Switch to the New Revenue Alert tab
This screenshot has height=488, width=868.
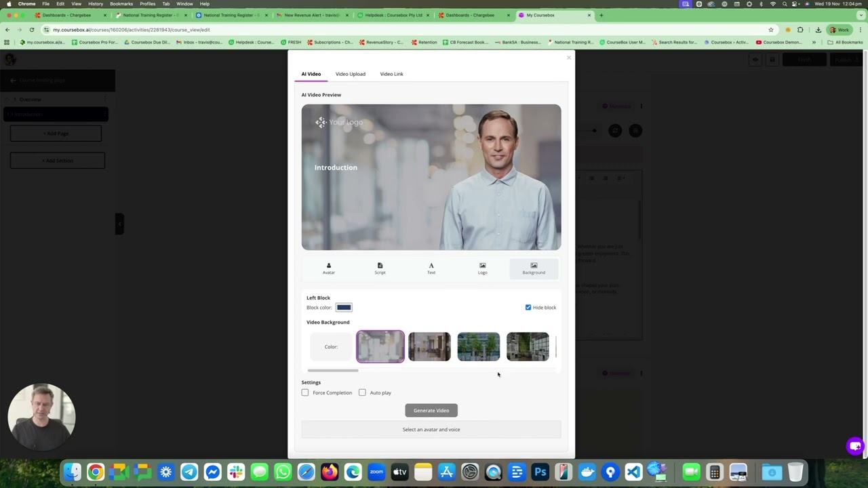pyautogui.click(x=311, y=15)
